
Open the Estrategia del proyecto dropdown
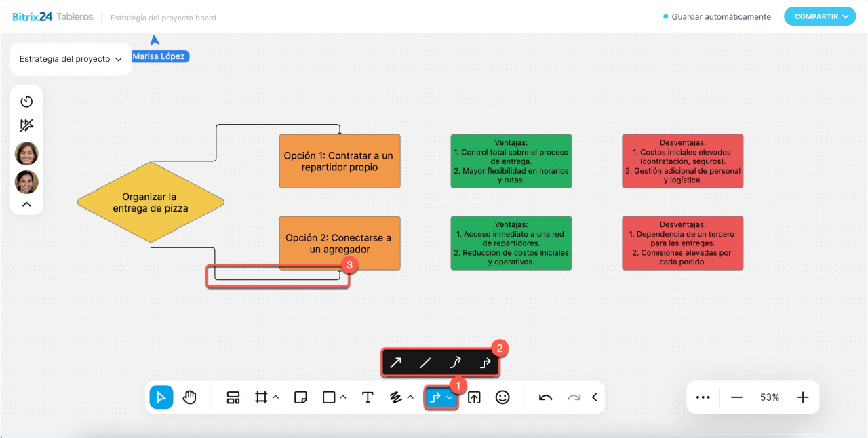point(71,59)
